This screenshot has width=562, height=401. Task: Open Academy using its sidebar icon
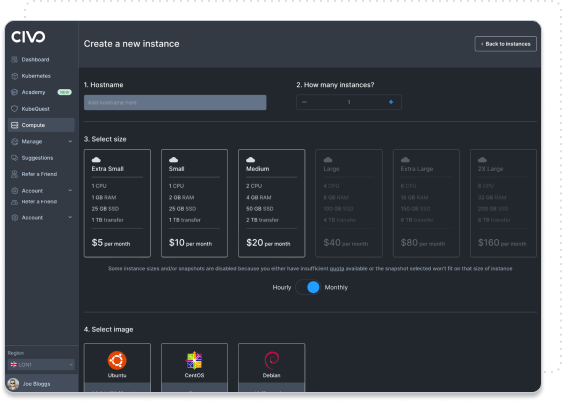[x=14, y=92]
